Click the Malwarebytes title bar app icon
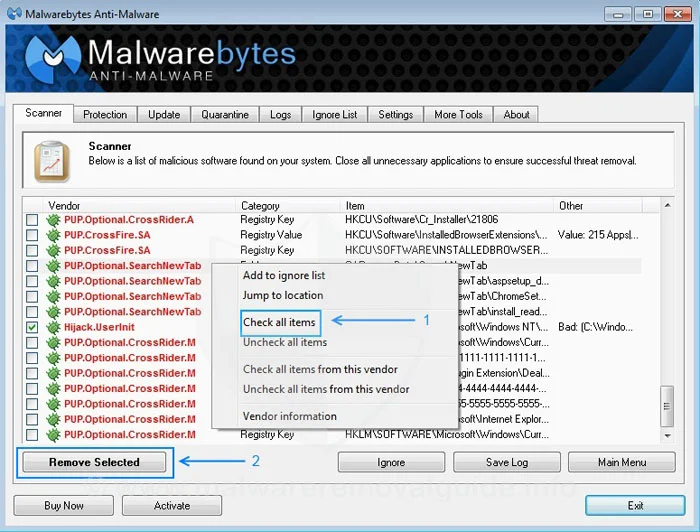This screenshot has height=532, width=700. (x=14, y=14)
